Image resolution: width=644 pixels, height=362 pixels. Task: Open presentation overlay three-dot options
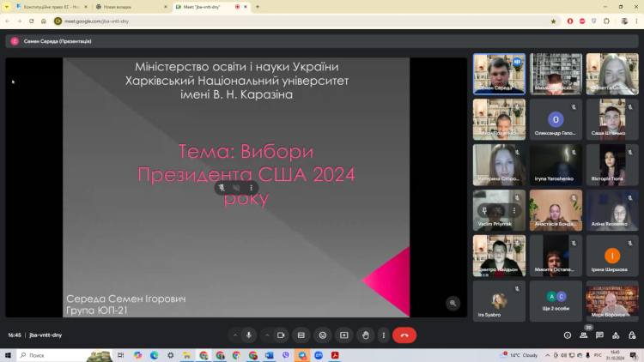(x=252, y=188)
